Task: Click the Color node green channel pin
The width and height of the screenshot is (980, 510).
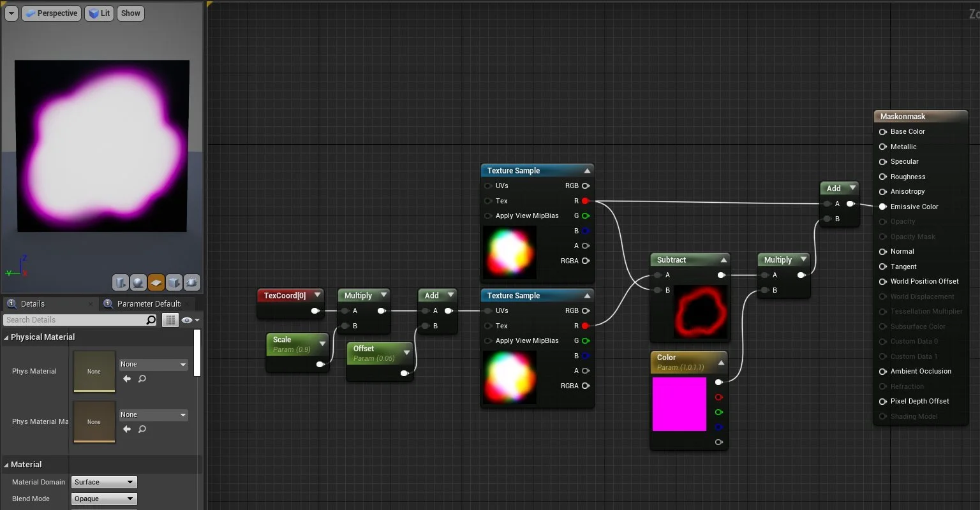Action: click(x=719, y=412)
